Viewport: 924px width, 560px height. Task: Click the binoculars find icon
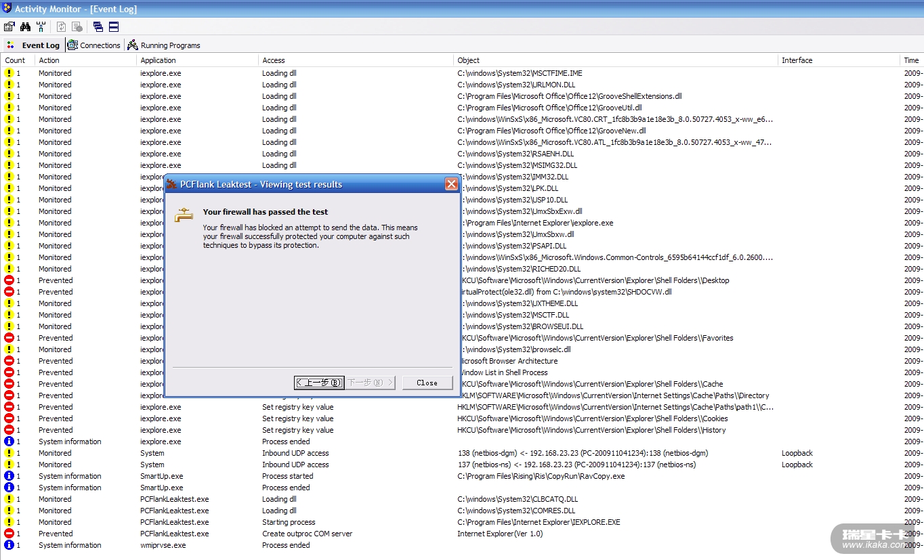[26, 27]
